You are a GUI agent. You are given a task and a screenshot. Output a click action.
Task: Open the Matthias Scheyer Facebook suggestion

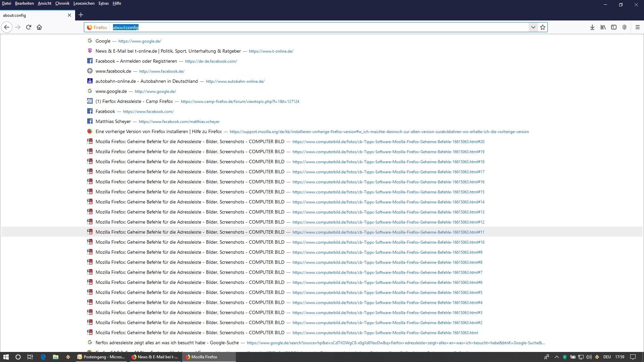pos(113,121)
